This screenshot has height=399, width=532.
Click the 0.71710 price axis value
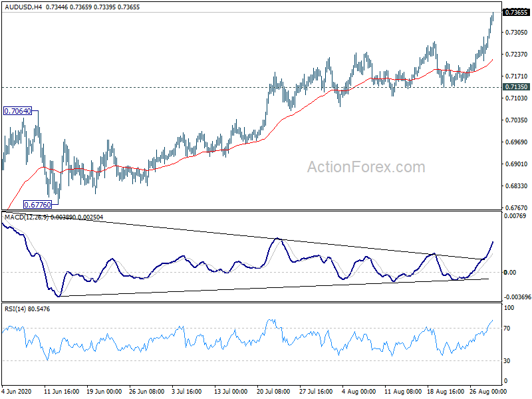[517, 76]
